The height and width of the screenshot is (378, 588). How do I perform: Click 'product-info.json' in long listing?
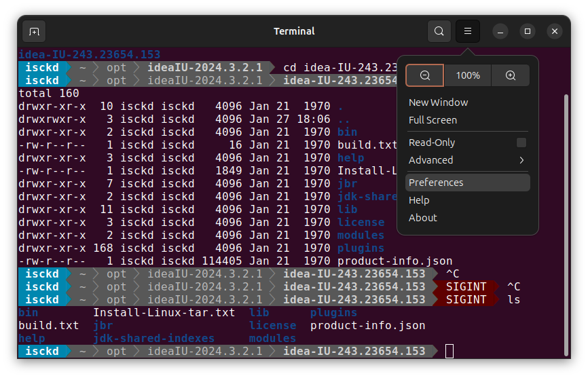click(395, 261)
